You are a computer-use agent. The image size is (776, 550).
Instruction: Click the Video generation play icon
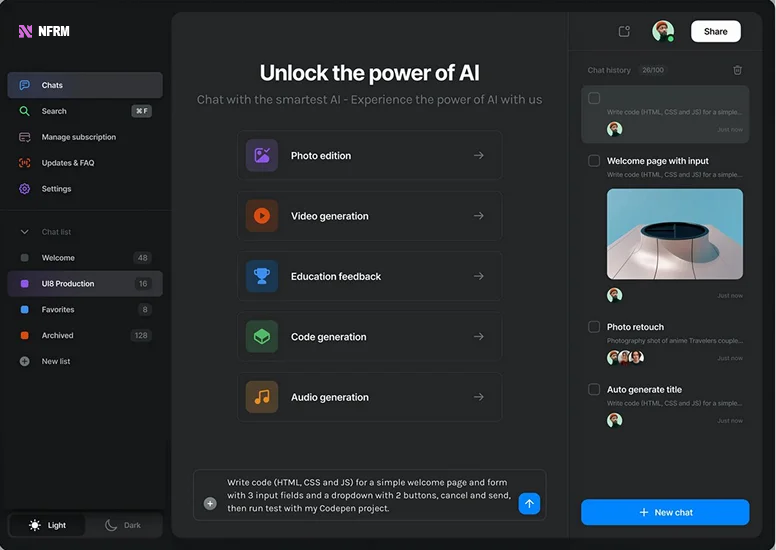[x=262, y=216]
